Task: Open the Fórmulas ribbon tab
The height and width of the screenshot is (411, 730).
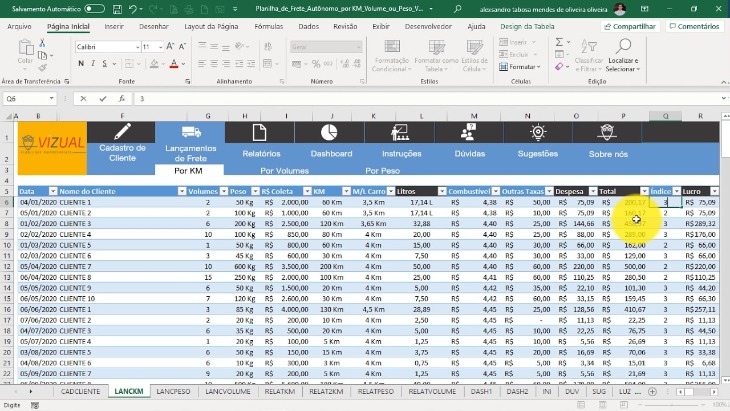Action: coord(269,27)
